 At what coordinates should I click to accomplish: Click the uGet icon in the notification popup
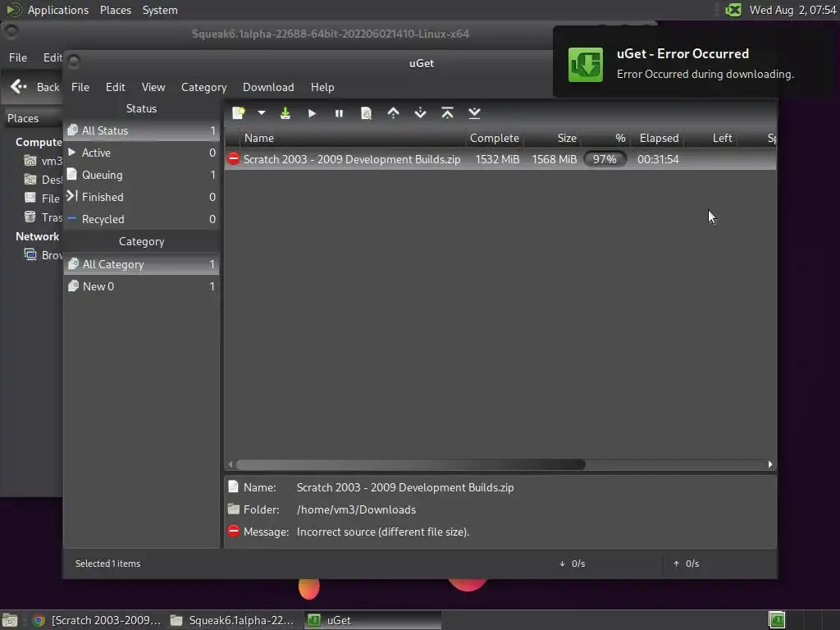pyautogui.click(x=585, y=65)
